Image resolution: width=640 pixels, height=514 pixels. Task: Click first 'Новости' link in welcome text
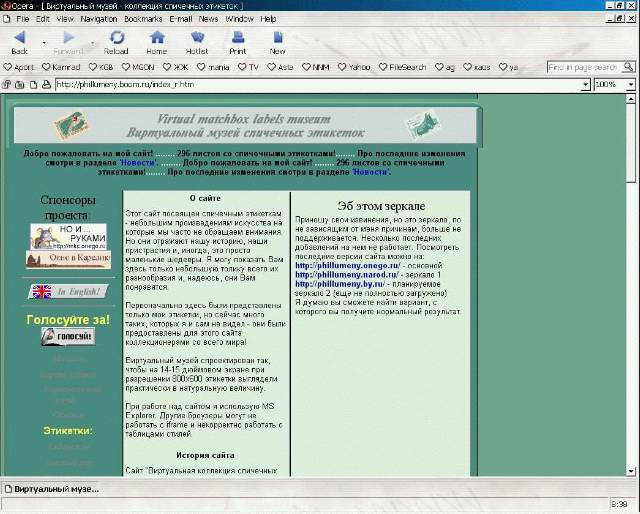coord(138,162)
